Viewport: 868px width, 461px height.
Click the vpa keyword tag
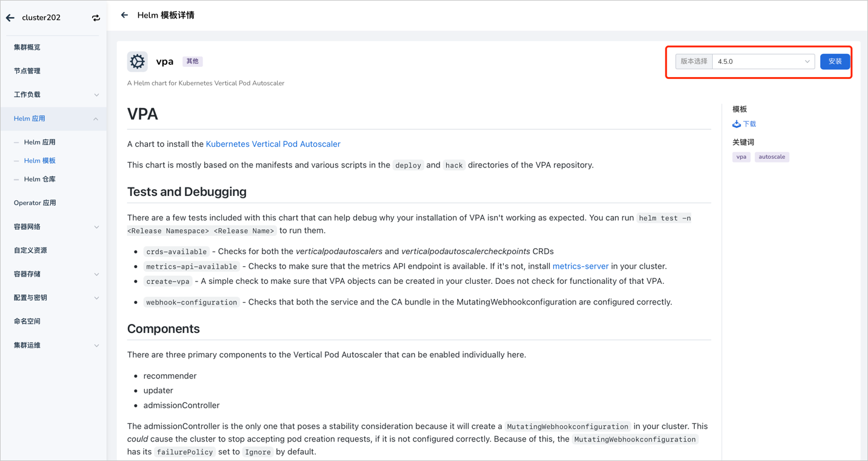tap(741, 156)
